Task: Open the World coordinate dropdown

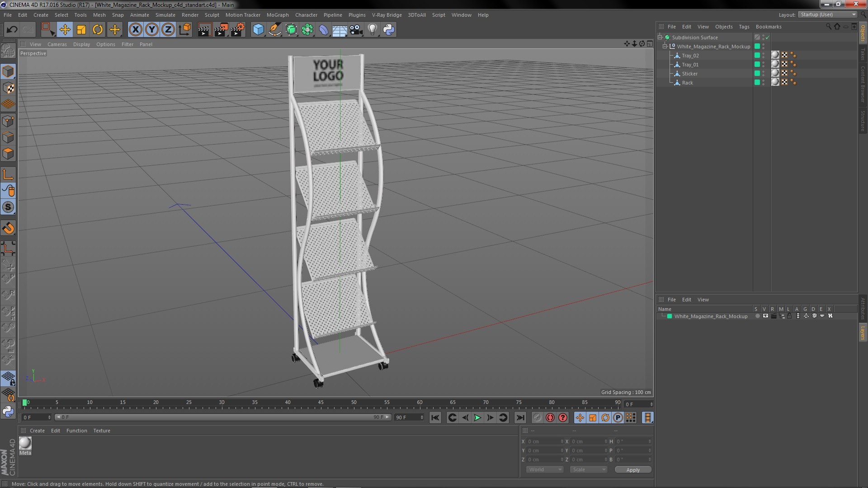Action: [545, 470]
